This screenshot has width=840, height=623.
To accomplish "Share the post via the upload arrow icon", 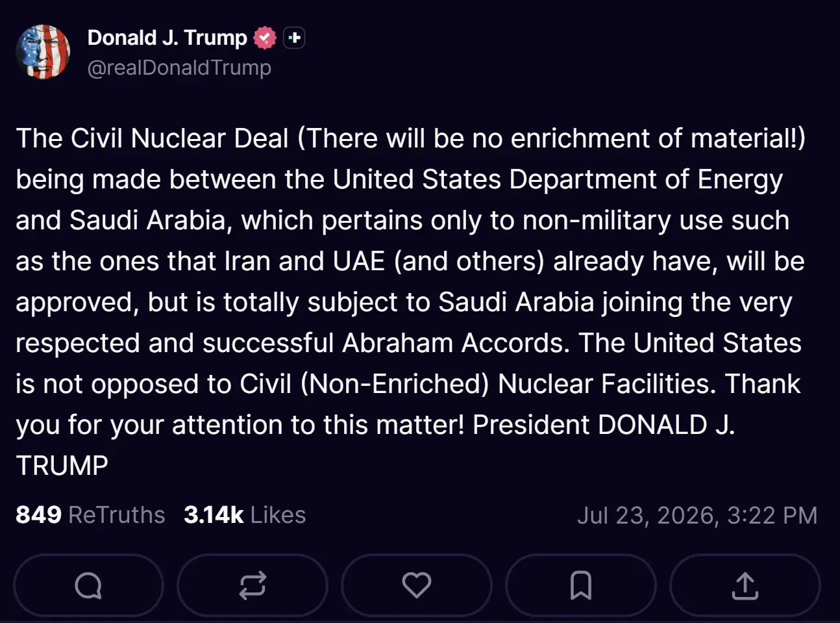I will tap(745, 585).
